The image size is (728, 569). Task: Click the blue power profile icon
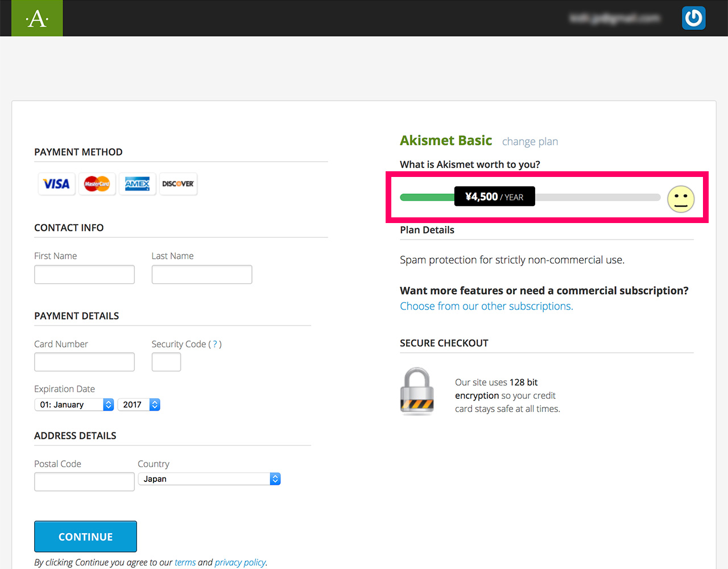coord(693,18)
